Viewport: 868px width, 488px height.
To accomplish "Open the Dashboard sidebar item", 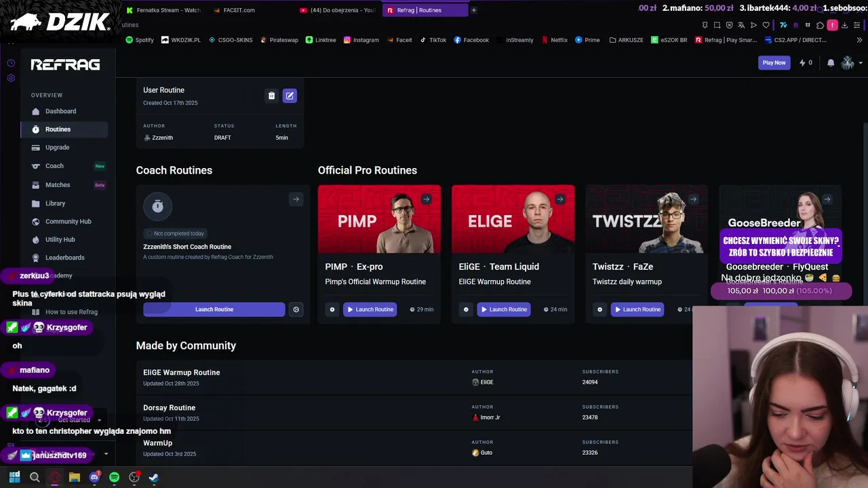I will (64, 111).
